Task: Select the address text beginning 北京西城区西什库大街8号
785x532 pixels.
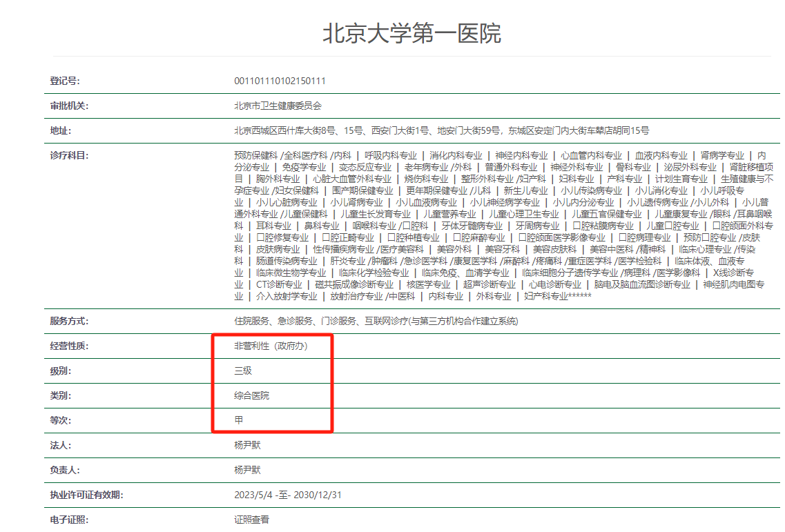Action: pos(442,130)
